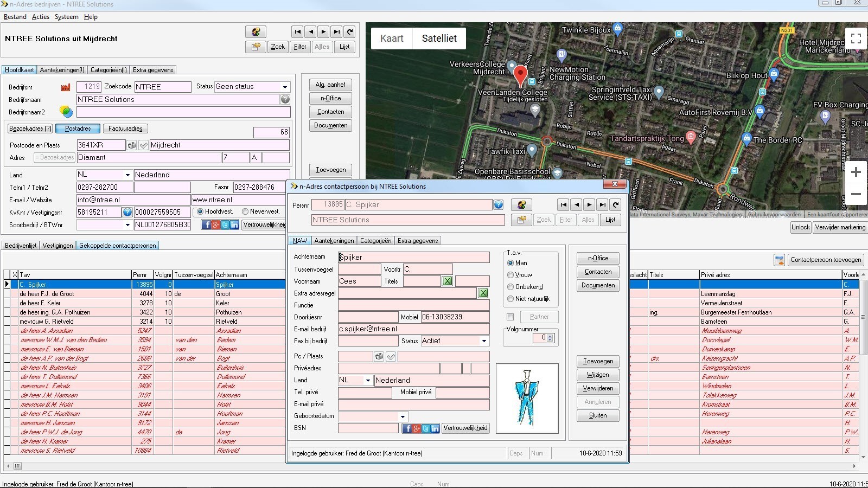Choose the Nevenvest. radio option
868x488 pixels.
pyautogui.click(x=245, y=212)
